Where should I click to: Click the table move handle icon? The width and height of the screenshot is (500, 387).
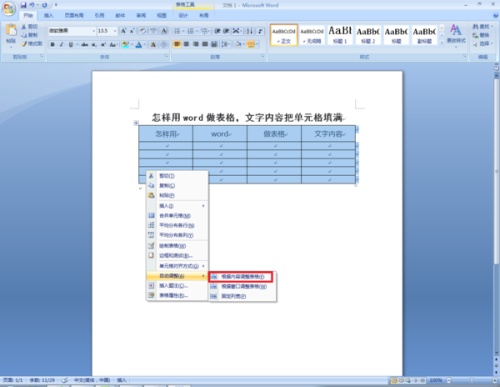click(136, 123)
